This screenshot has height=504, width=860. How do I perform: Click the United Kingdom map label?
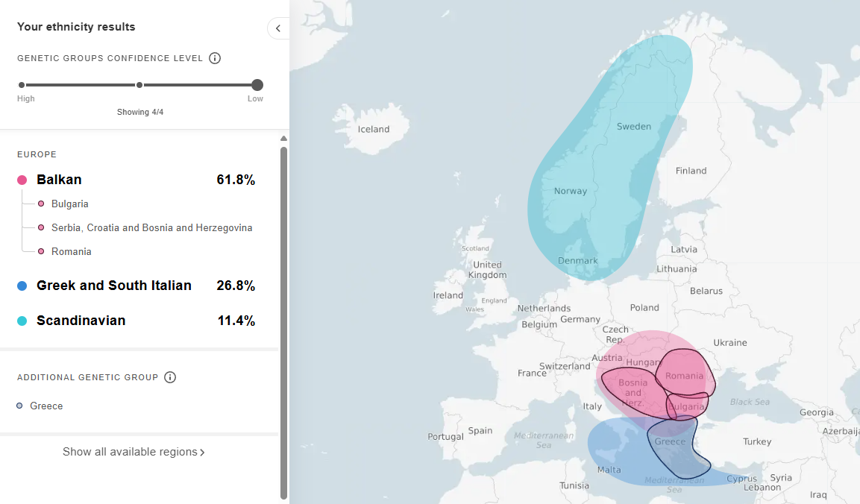click(x=487, y=270)
